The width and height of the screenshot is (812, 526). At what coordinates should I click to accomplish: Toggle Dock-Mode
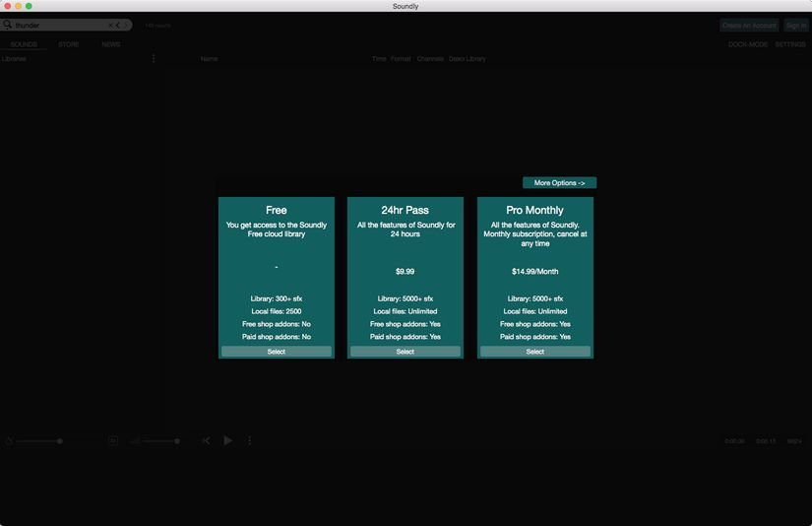(x=748, y=44)
